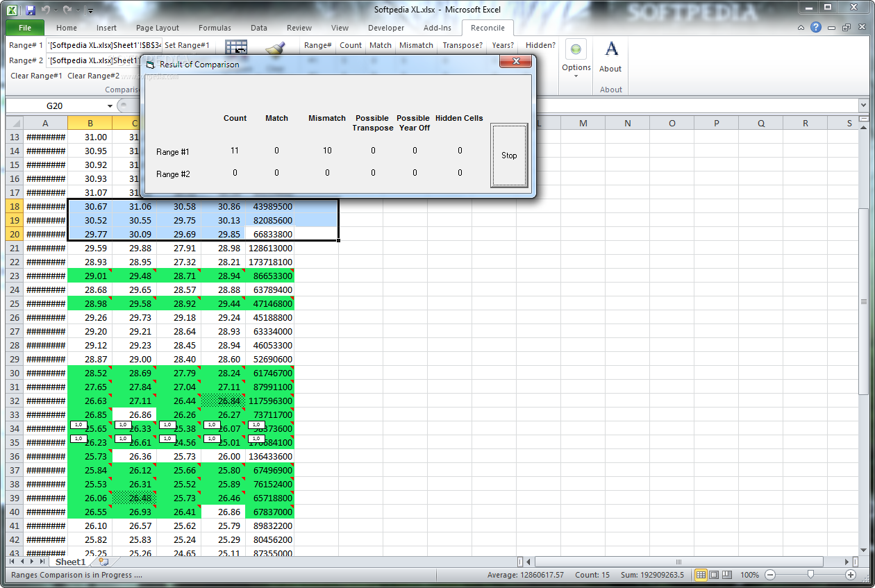Click green cell with value 29.01

(x=90, y=276)
